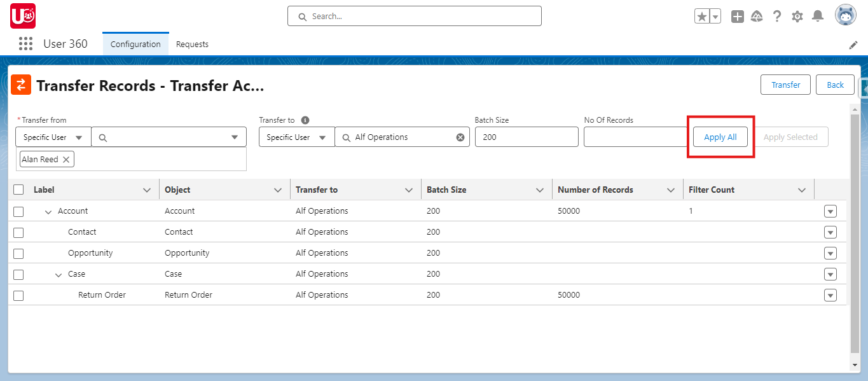Screen dimensions: 868x381
Task: Collapse the Case tree row
Action: [x=59, y=275]
